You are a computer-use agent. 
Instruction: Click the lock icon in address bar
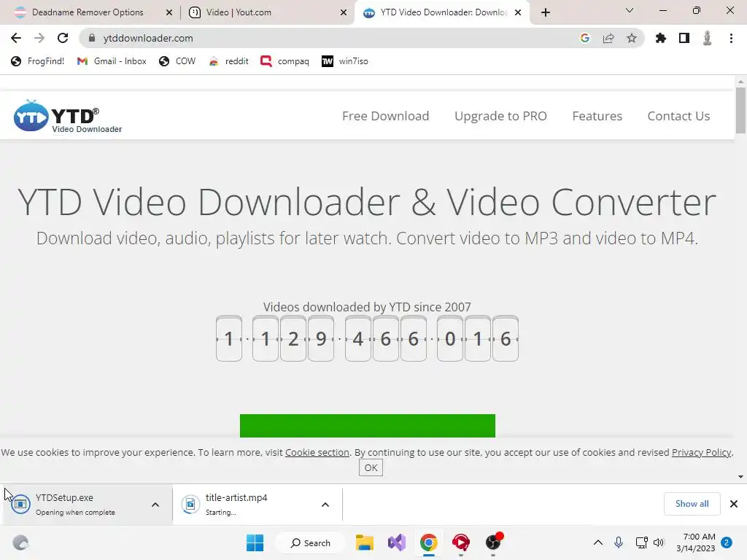(x=92, y=38)
